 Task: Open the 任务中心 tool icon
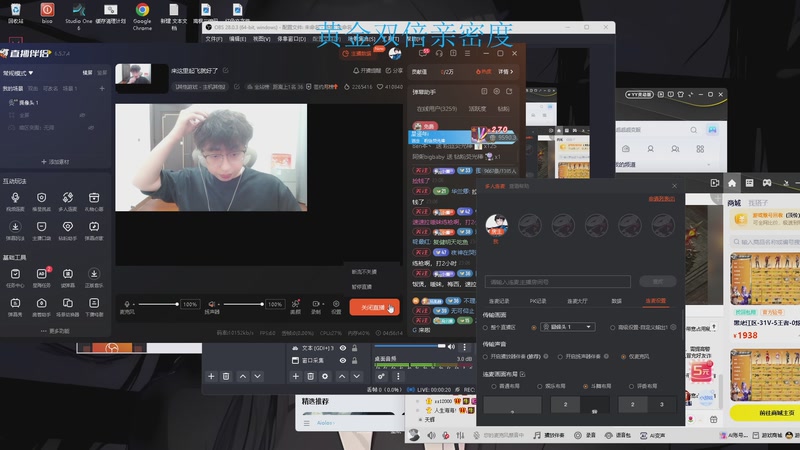tap(15, 274)
